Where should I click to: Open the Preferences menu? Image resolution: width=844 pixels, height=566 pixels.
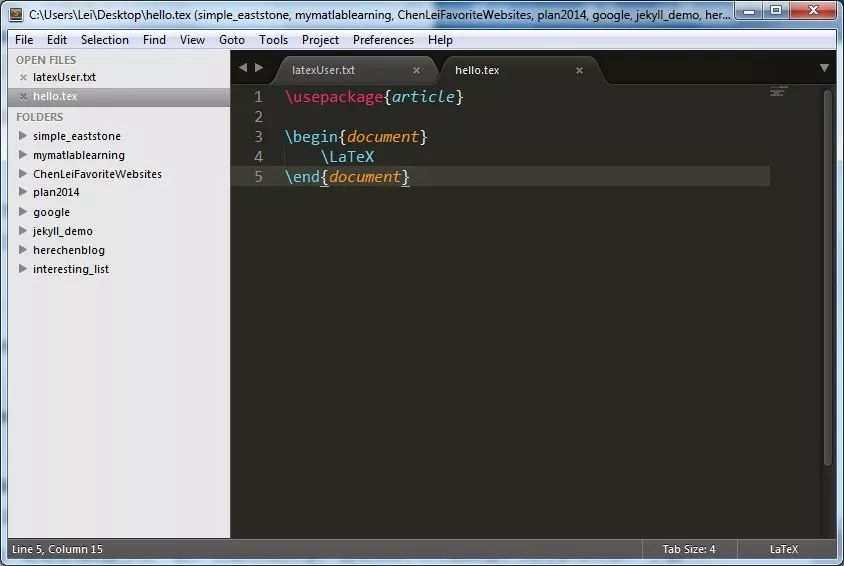pos(383,40)
